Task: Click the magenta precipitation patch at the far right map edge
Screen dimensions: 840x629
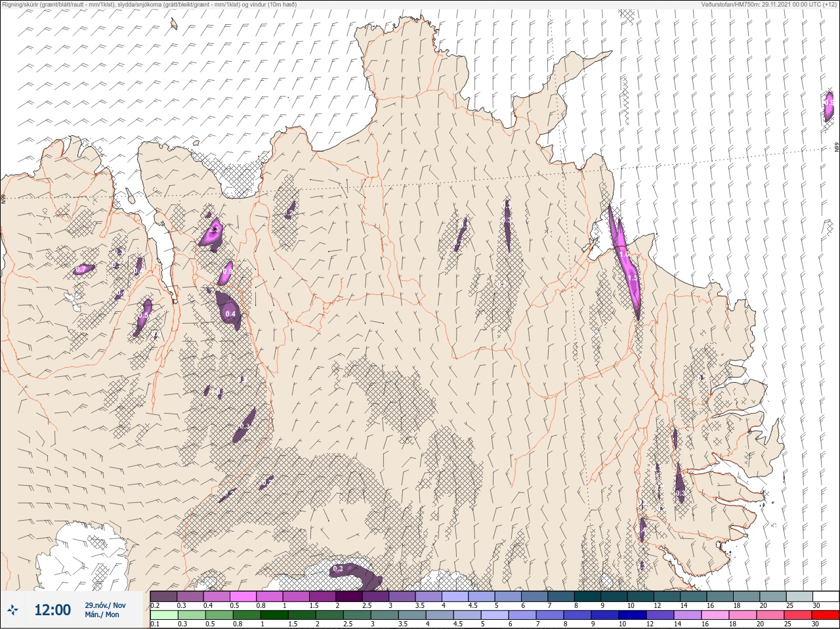Action: click(829, 106)
